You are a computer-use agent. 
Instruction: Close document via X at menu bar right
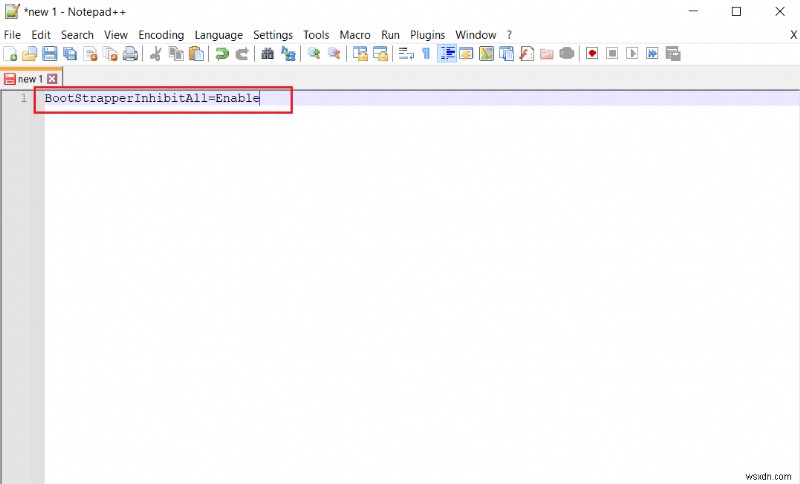[793, 35]
